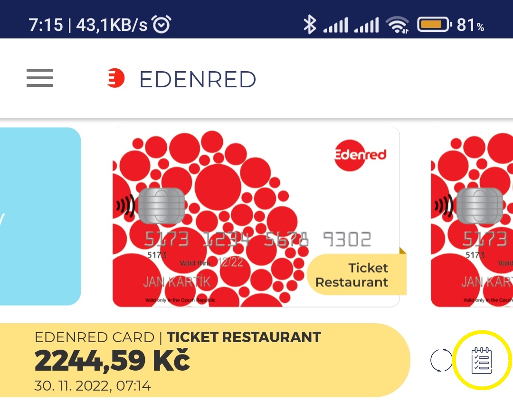This screenshot has height=420, width=513.
Task: Tap the second mobile signal strength icon
Action: point(367,25)
